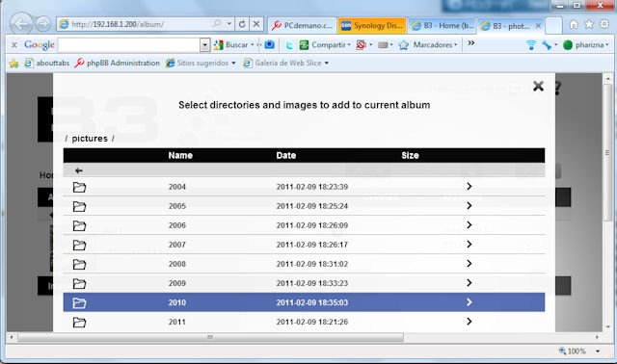Switch to the Synology Dis... tab
The image size is (617, 364).
coord(372,26)
